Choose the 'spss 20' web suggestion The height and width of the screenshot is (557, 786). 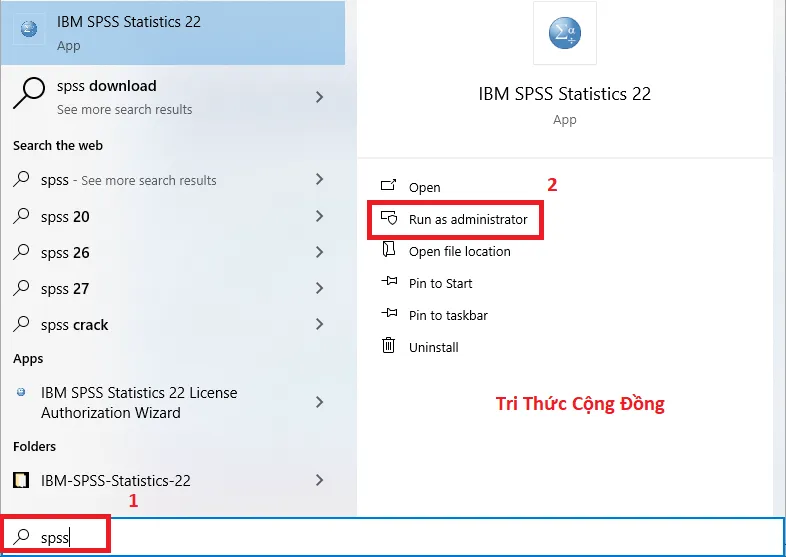click(172, 216)
